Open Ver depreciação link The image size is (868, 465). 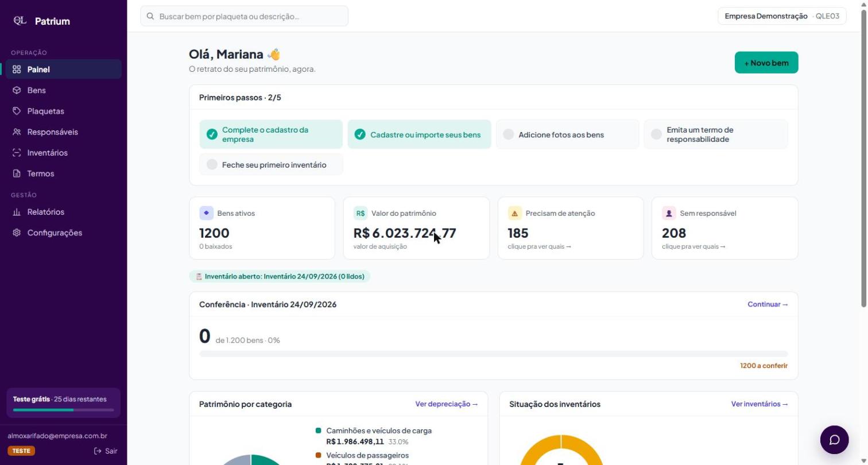447,404
